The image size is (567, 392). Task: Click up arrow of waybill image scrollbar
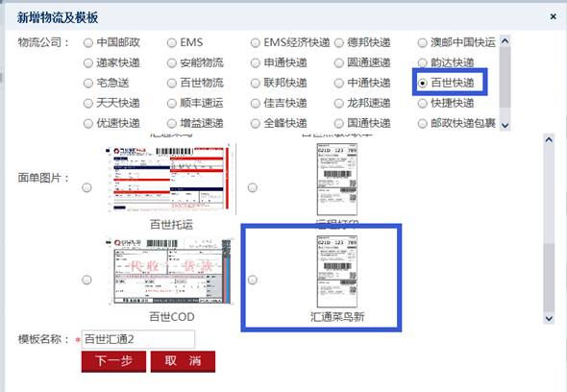click(549, 139)
